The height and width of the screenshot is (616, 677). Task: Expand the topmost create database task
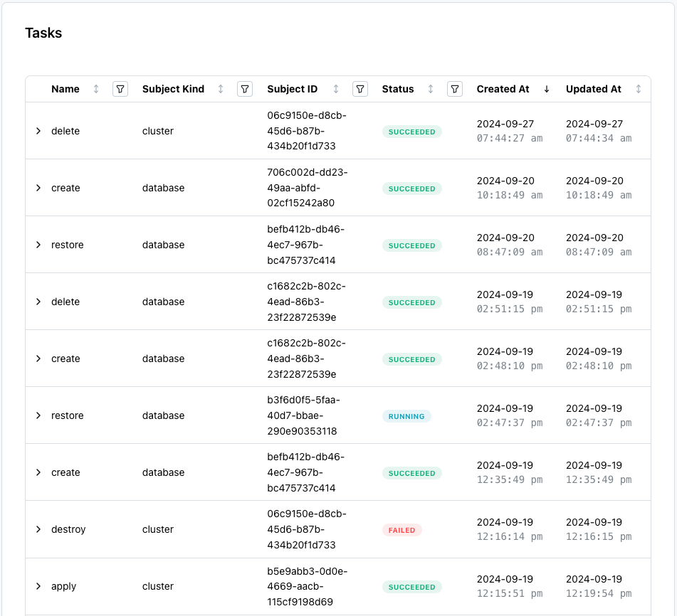pyautogui.click(x=38, y=188)
